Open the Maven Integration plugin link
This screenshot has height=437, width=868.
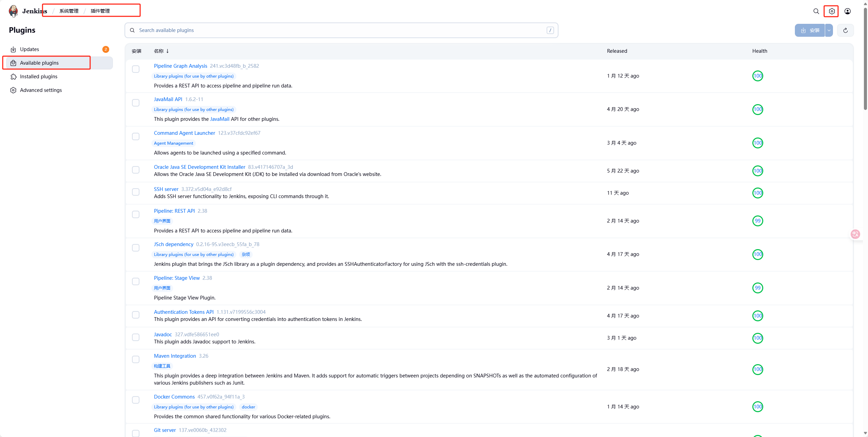175,356
